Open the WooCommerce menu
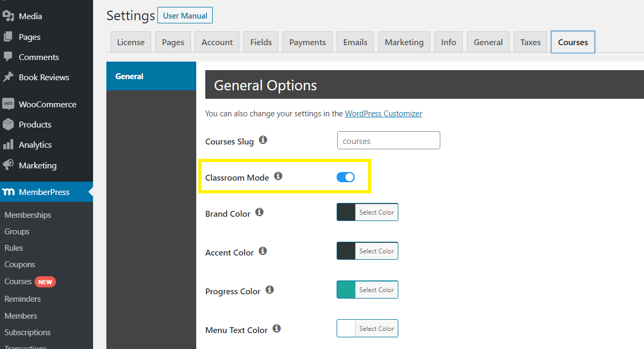The width and height of the screenshot is (644, 349). click(x=46, y=104)
